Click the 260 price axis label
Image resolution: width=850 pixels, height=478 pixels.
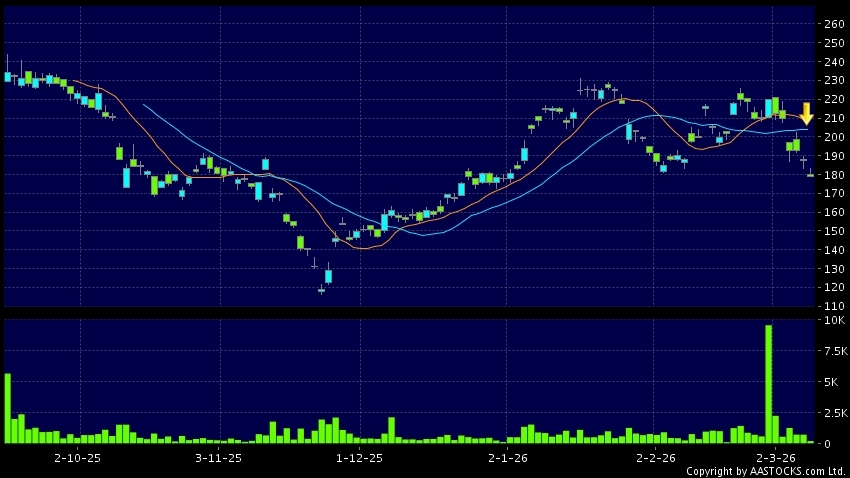pyautogui.click(x=833, y=24)
